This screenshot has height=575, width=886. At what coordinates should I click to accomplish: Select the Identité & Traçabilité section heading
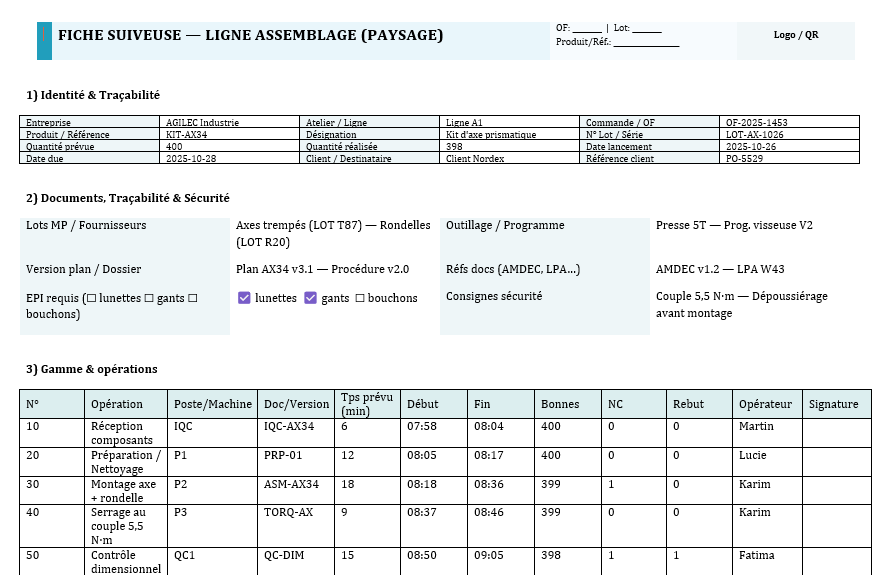coord(93,95)
